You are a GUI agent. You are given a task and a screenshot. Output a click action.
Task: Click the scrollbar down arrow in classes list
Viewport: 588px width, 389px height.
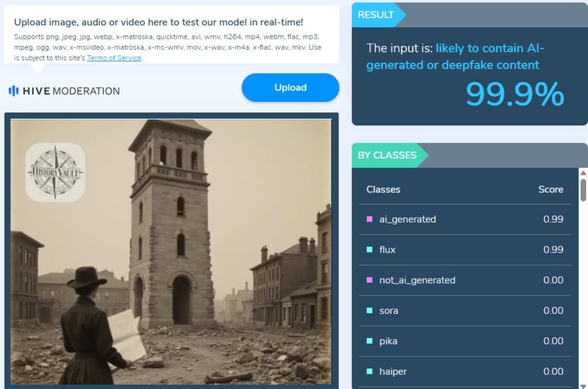point(583,384)
